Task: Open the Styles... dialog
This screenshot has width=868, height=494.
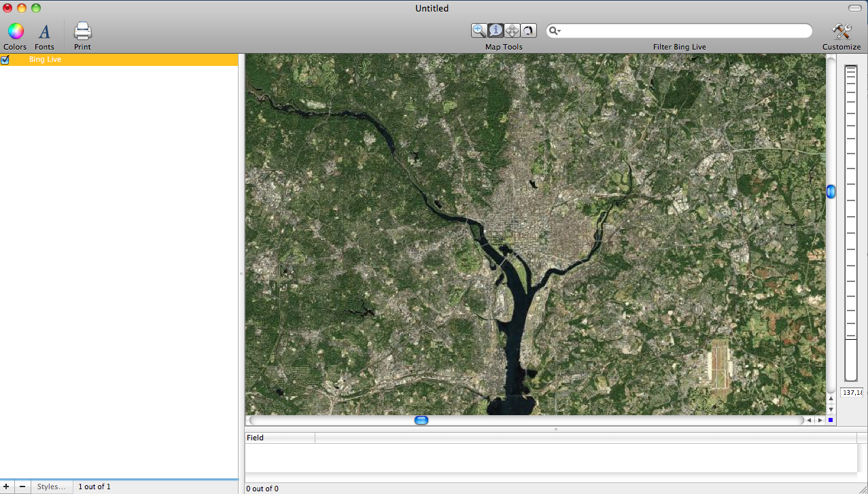Action: pos(51,487)
